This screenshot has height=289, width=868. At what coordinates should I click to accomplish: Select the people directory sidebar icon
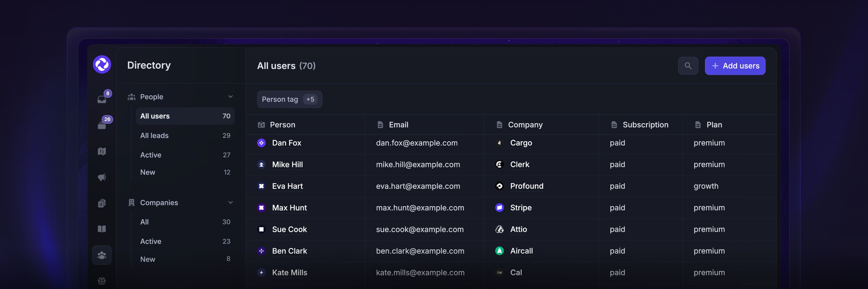tap(102, 255)
